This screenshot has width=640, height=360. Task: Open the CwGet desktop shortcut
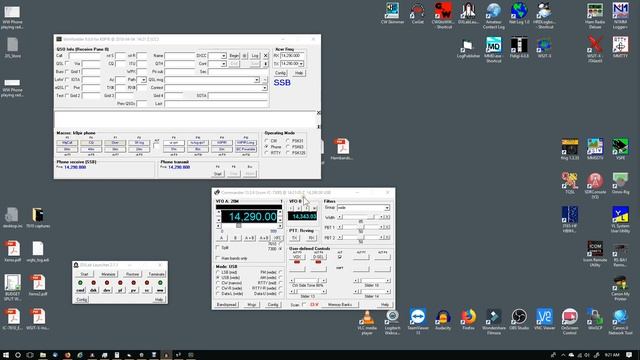click(x=417, y=13)
